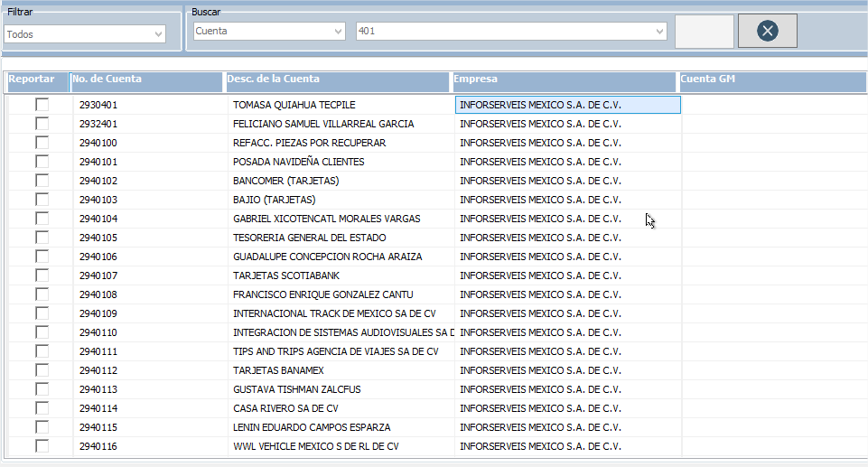This screenshot has height=467, width=868.
Task: Click the Empresa column header
Action: click(565, 82)
